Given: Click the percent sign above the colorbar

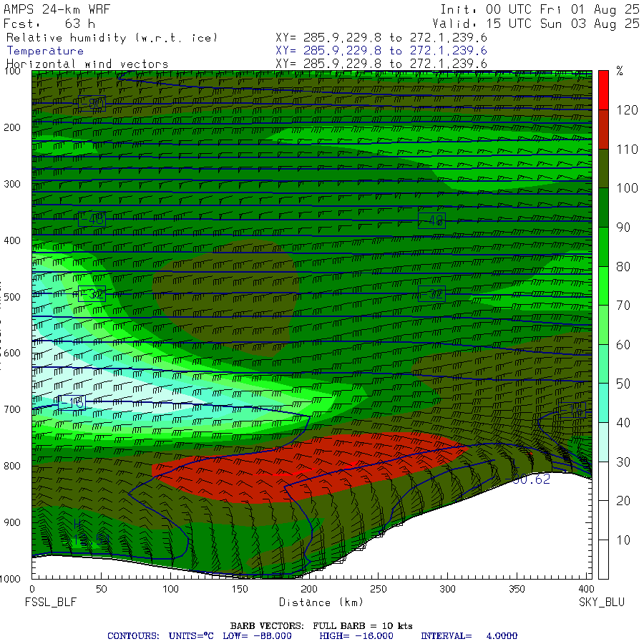Looking at the screenshot, I should pyautogui.click(x=620, y=71).
